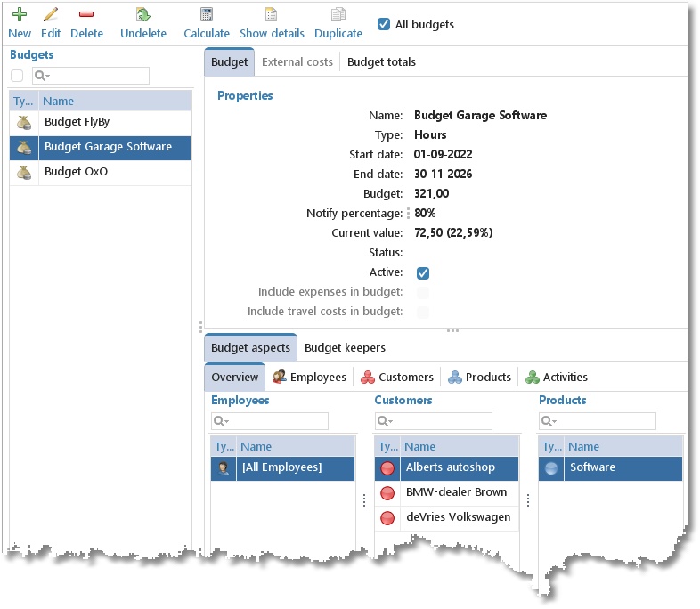700x609 pixels.
Task: Click the red circle icon for BMW-dealer Brown
Action: [387, 493]
